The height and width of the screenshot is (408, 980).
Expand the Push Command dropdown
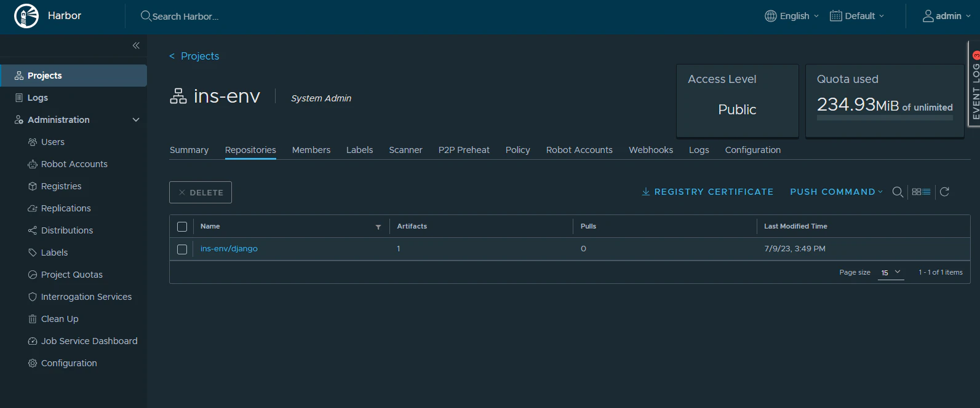point(837,192)
